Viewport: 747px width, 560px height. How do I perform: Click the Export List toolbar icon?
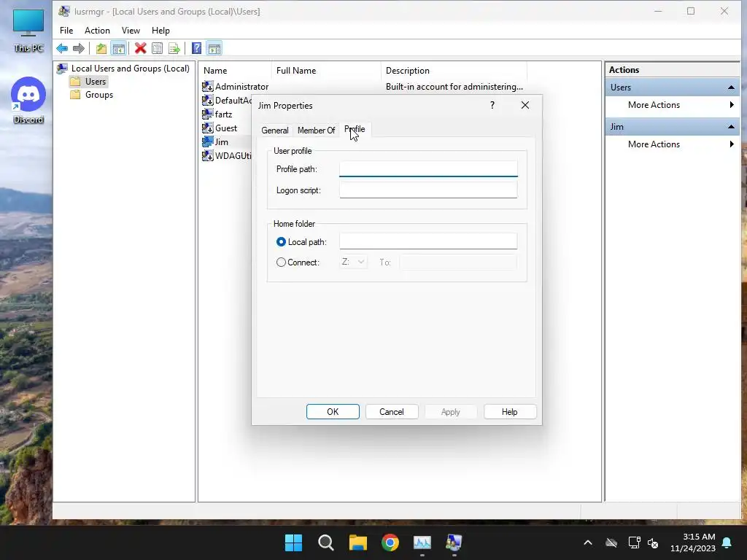coord(174,48)
